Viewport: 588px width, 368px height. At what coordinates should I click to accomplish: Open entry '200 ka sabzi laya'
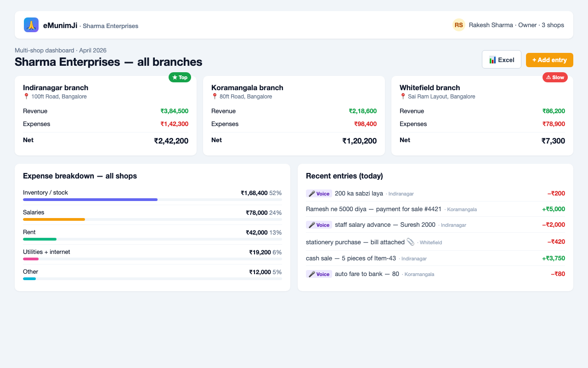(359, 194)
